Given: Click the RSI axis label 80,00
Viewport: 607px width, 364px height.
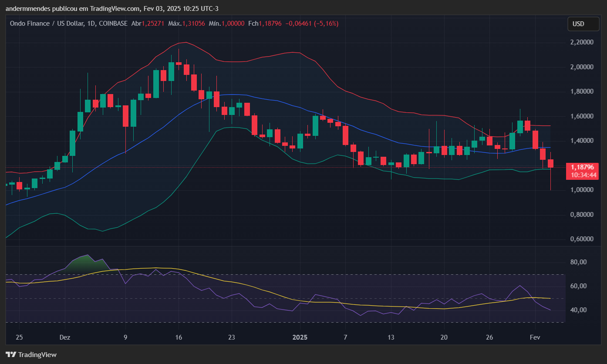Looking at the screenshot, I should click(579, 262).
